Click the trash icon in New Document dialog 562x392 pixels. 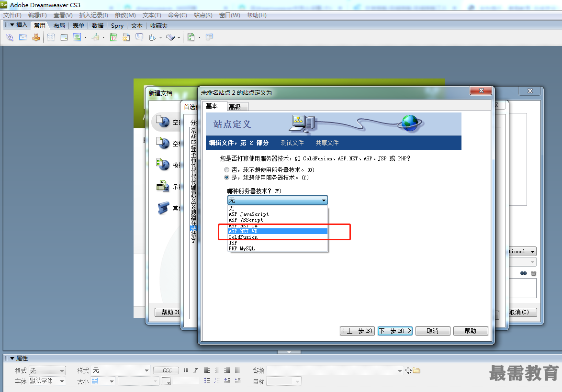(533, 273)
